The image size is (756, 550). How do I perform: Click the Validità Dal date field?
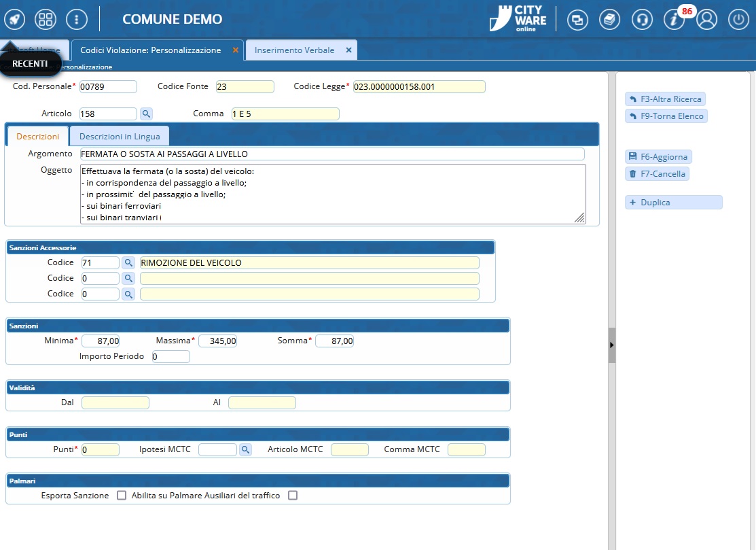coord(115,403)
